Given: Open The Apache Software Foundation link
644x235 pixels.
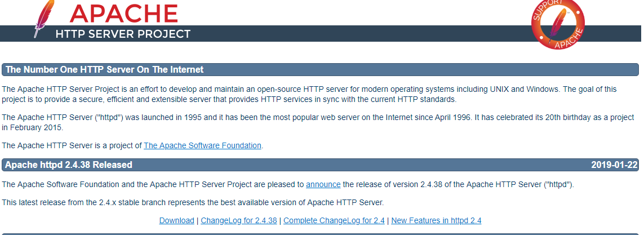Looking at the screenshot, I should (202, 145).
